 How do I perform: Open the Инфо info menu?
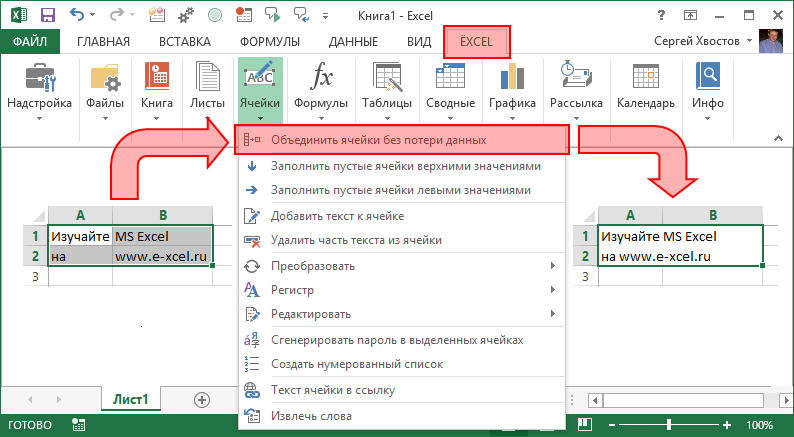point(707,91)
